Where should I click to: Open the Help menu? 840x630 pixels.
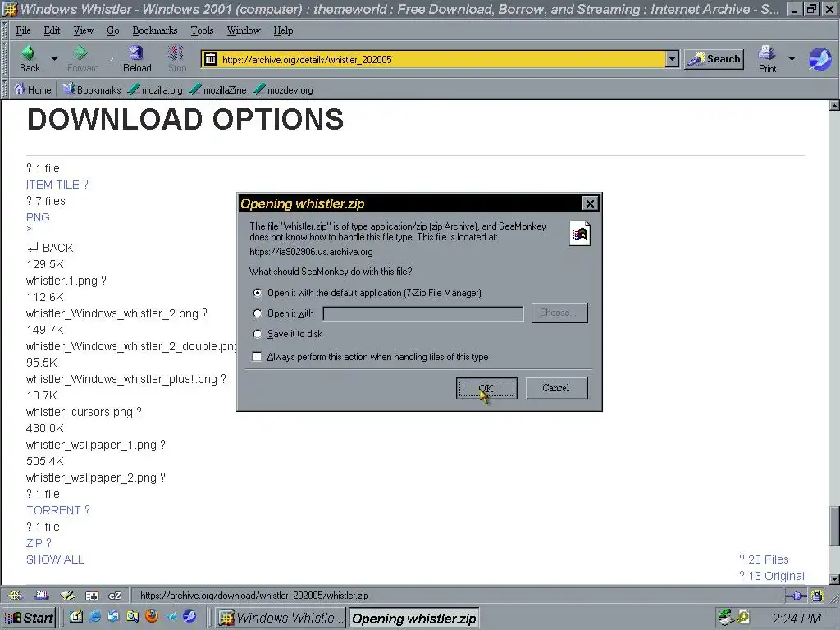tap(283, 30)
